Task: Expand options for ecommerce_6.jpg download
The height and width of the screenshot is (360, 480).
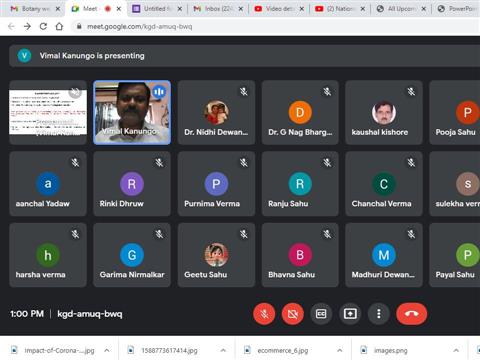Action: [x=339, y=350]
